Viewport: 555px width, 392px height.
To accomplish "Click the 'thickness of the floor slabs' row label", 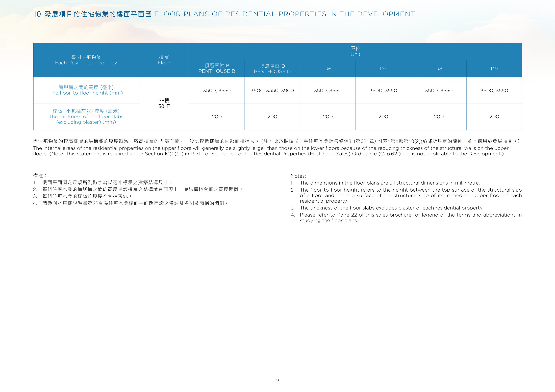I will pos(86,117).
